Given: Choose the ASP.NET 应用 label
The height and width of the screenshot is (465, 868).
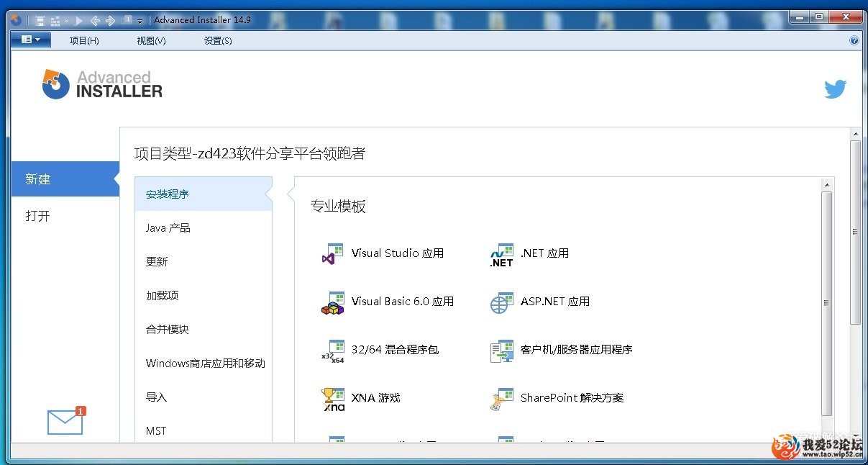Looking at the screenshot, I should click(x=555, y=302).
